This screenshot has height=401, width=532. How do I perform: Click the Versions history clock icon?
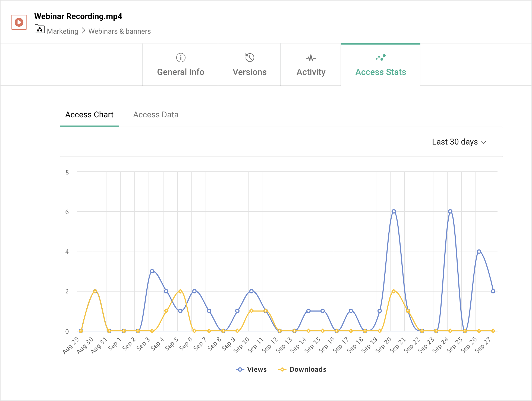(x=250, y=58)
